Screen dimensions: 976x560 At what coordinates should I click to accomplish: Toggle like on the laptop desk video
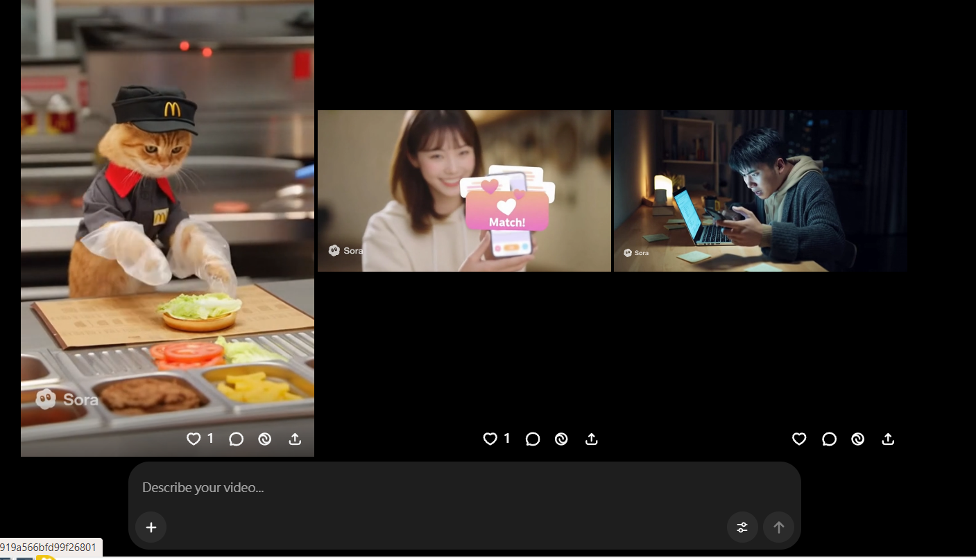coord(799,439)
